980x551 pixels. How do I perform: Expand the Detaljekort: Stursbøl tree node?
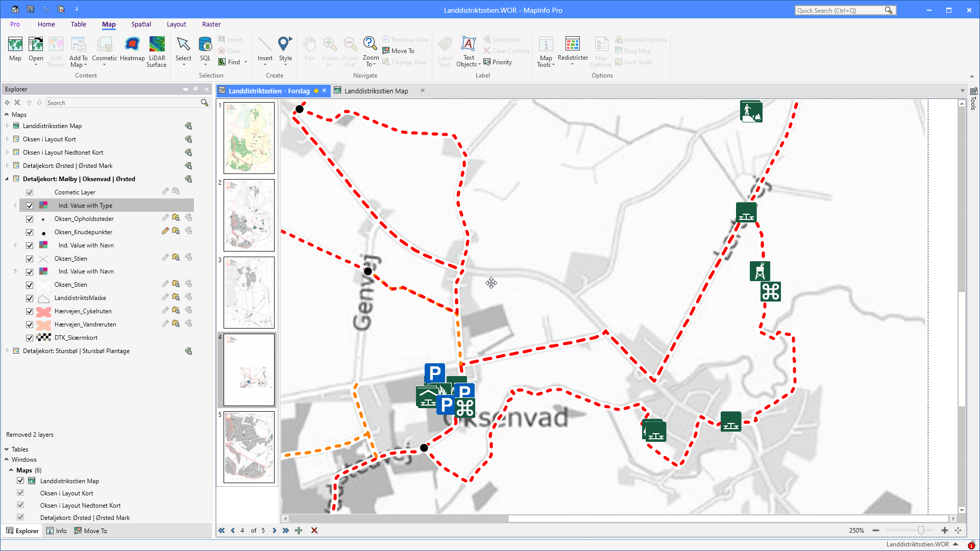click(x=7, y=350)
